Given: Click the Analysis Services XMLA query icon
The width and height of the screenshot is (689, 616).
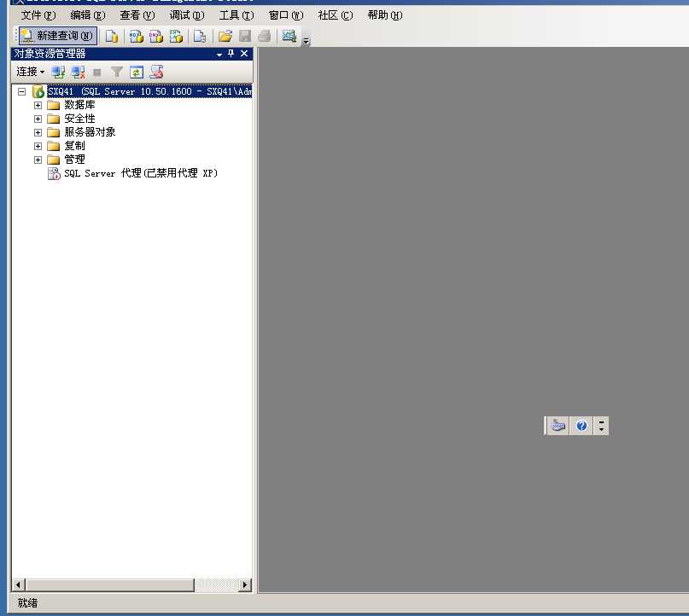Looking at the screenshot, I should click(x=176, y=36).
